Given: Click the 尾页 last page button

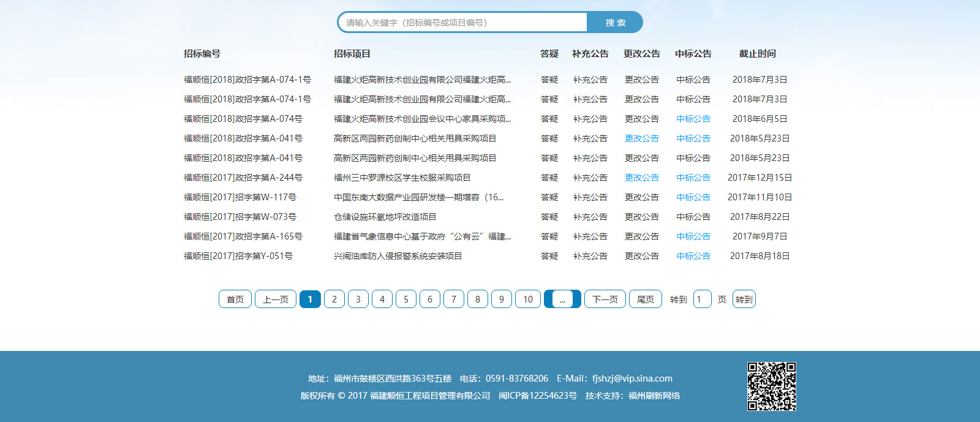Looking at the screenshot, I should 646,299.
